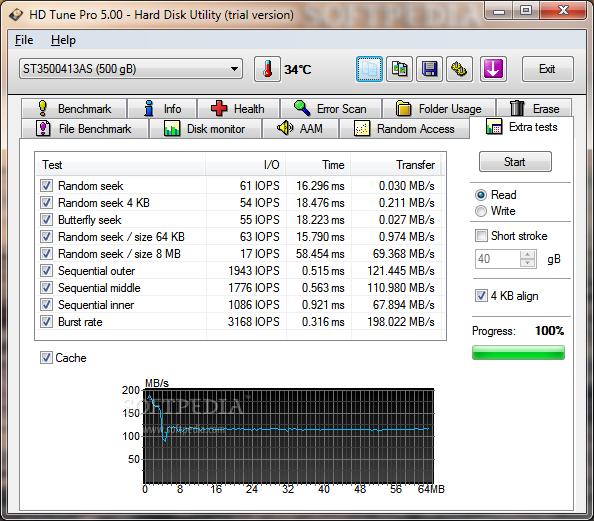Click the Exit button
The width and height of the screenshot is (594, 521).
click(x=547, y=69)
